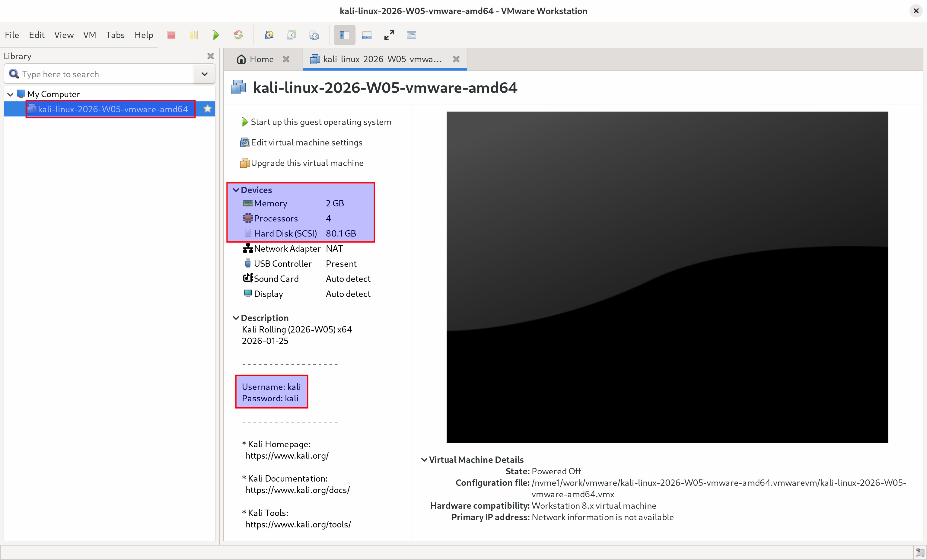The image size is (927, 560).
Task: Collapse the My Computer tree node
Action: click(x=11, y=94)
